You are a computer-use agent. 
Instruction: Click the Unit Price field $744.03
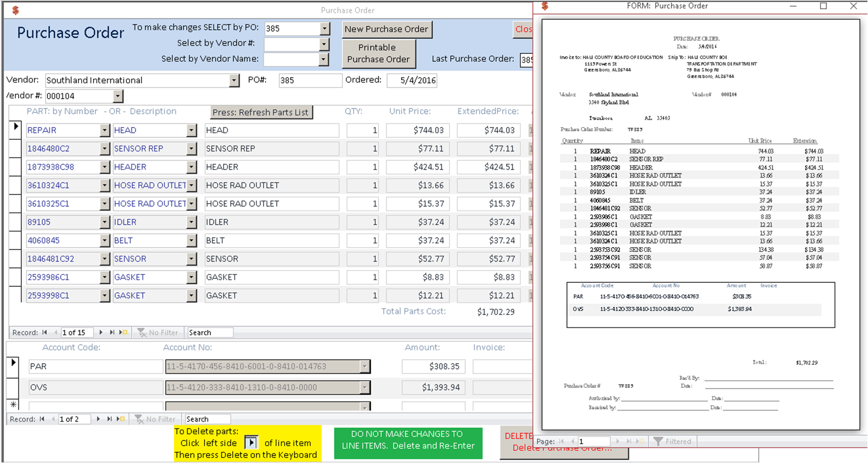[x=418, y=130]
